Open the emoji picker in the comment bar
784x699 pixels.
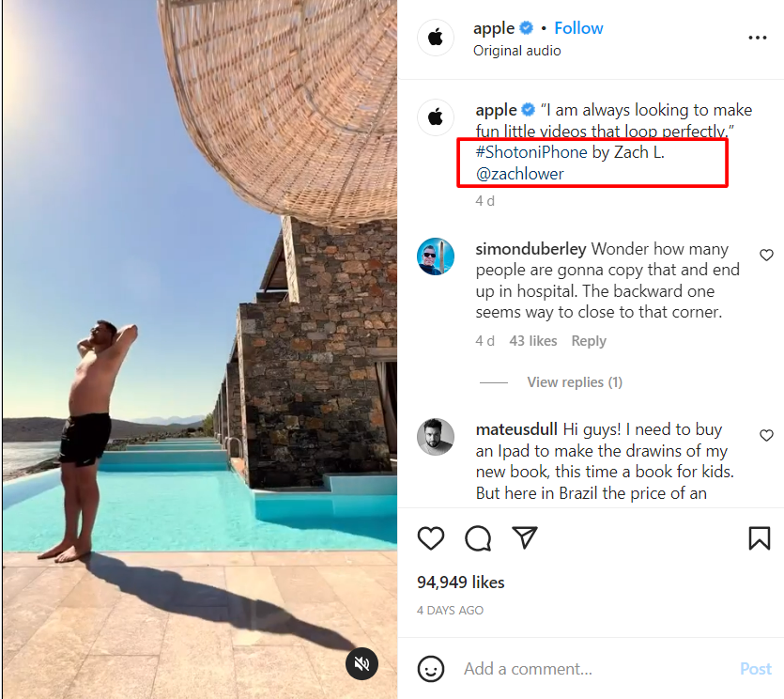(x=431, y=668)
